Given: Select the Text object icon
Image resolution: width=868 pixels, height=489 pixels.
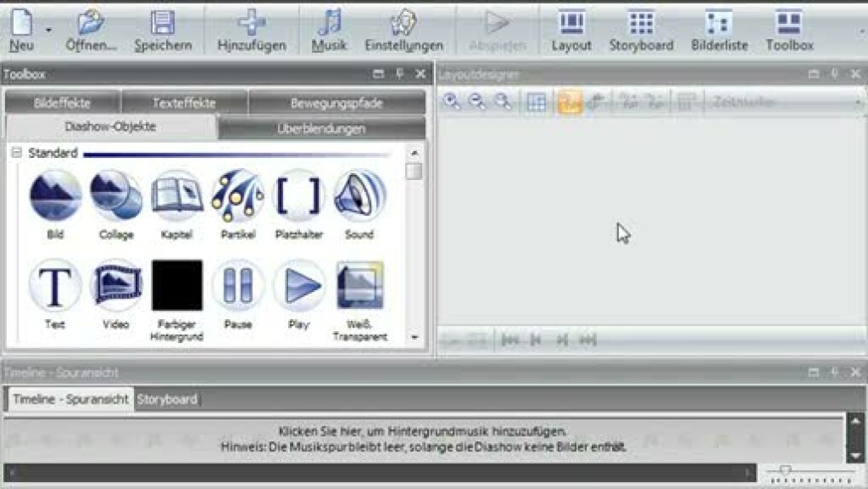Looking at the screenshot, I should (55, 286).
